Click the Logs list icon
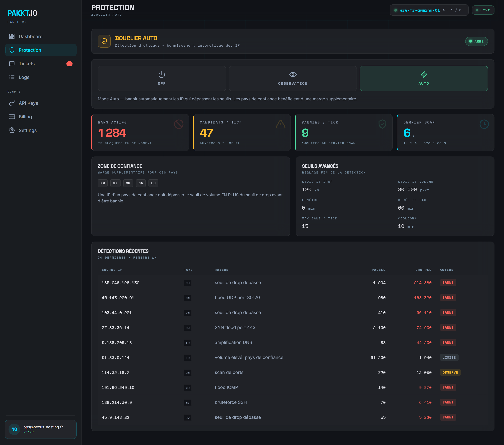The height and width of the screenshot is (445, 504). click(x=12, y=77)
